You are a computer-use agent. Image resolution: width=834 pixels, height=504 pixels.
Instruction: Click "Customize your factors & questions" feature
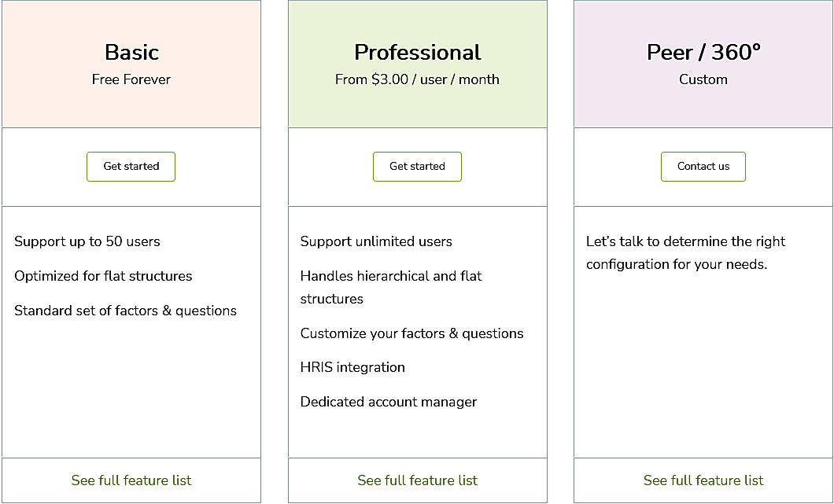click(x=411, y=333)
